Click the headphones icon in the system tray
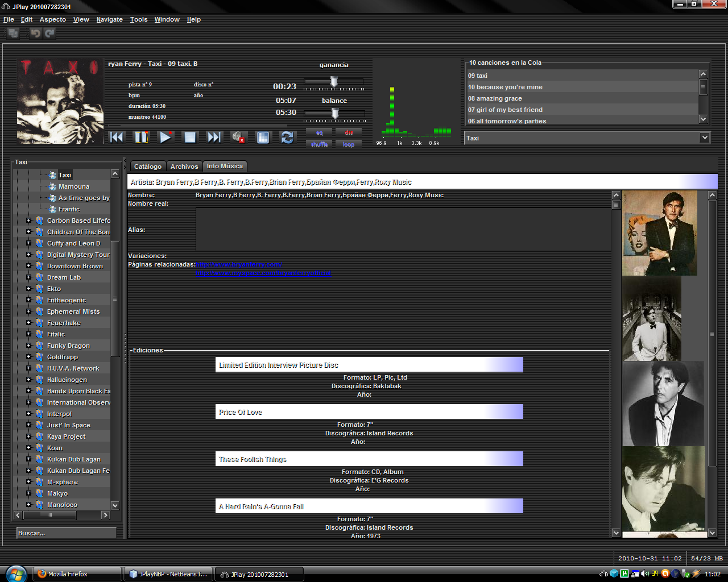Image resolution: width=728 pixels, height=582 pixels. [603, 574]
